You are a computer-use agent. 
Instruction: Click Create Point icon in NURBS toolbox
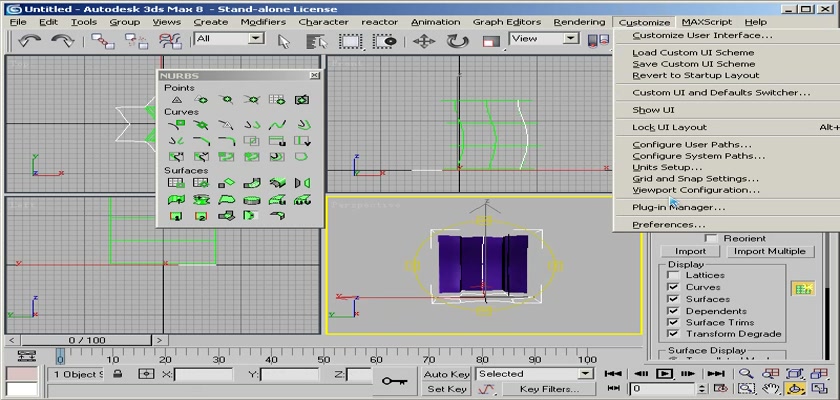(x=176, y=100)
